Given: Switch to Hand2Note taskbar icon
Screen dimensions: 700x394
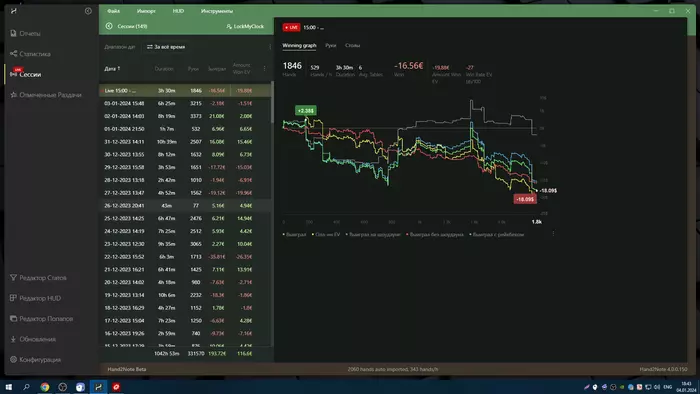Looking at the screenshot, I should pos(98,387).
